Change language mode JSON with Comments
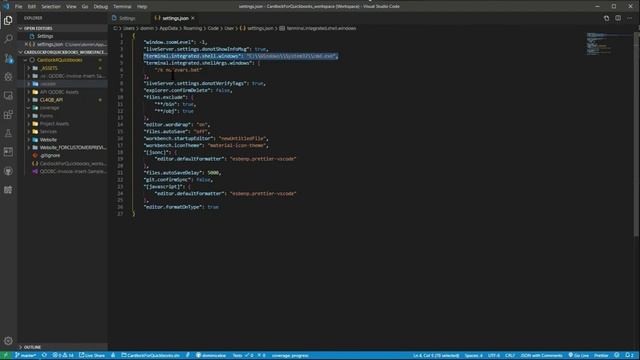 (x=541, y=356)
